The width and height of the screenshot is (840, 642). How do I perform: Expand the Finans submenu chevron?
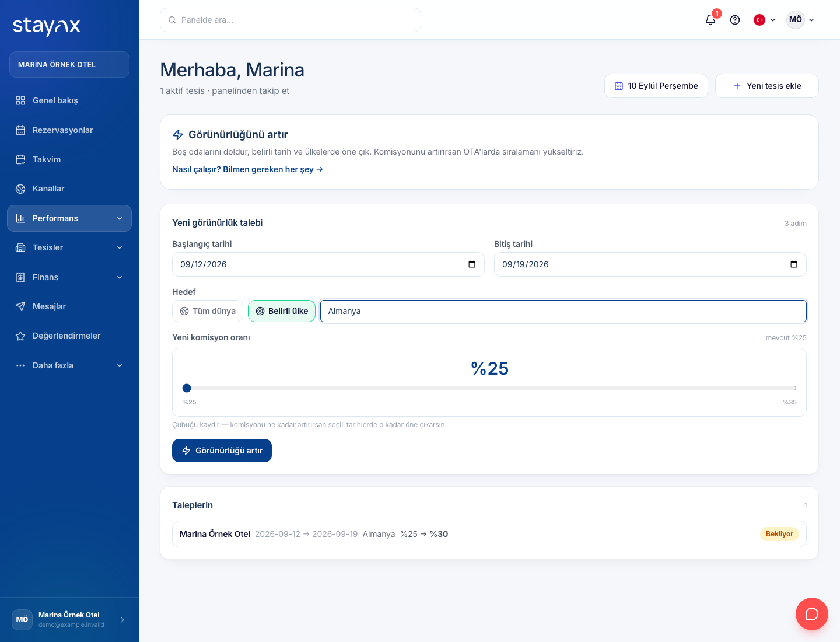click(x=120, y=277)
